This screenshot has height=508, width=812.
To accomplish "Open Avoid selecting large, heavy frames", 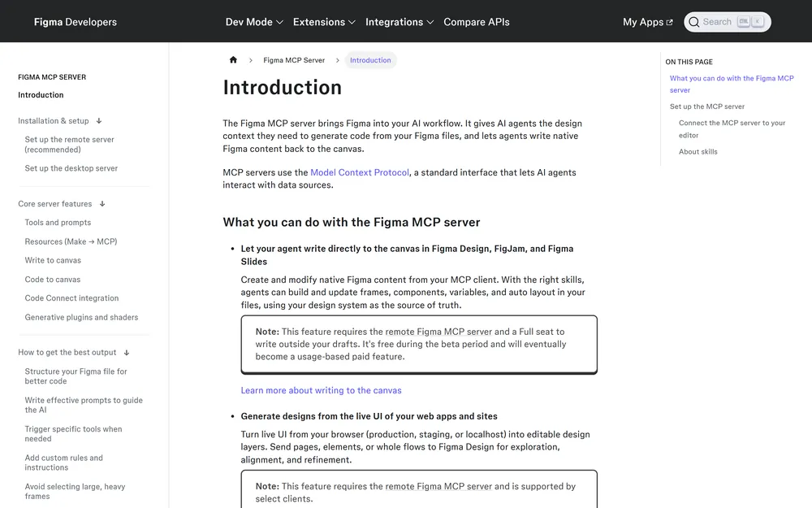I will point(75,492).
